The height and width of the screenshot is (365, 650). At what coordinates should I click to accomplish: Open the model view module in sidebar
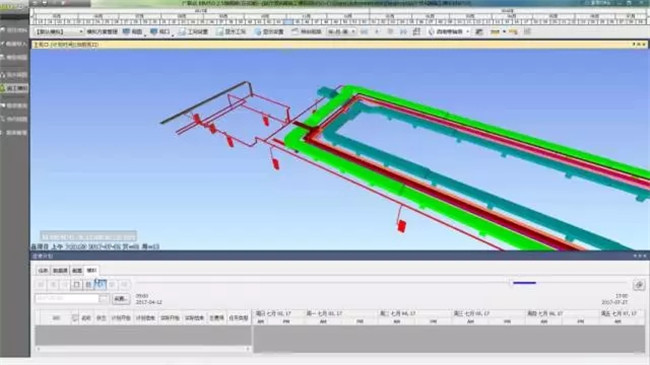click(x=14, y=57)
